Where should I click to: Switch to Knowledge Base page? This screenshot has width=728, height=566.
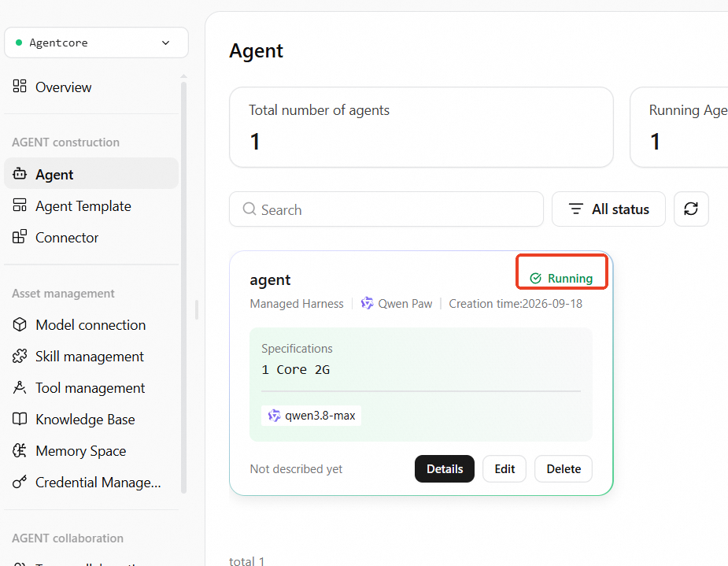(91, 420)
